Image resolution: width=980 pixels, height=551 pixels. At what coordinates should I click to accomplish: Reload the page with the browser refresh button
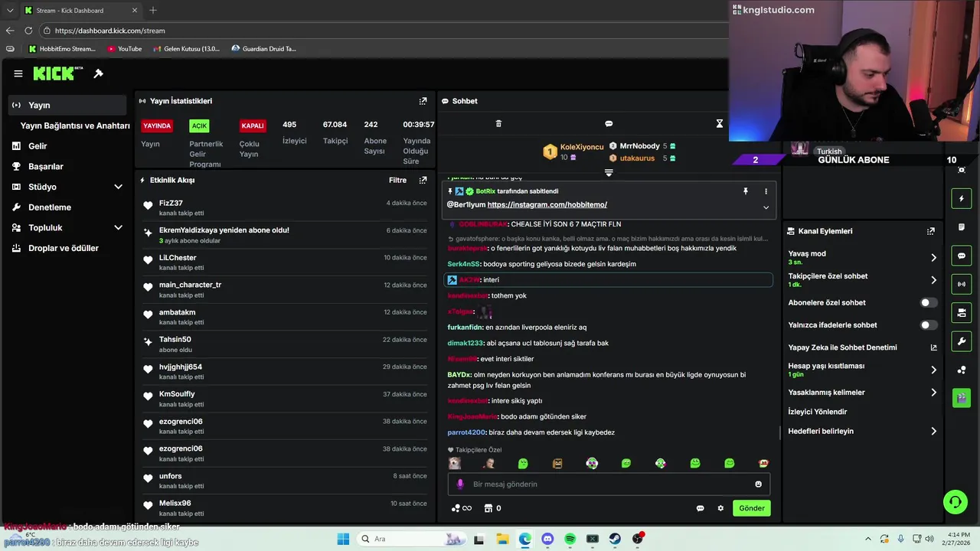pos(28,31)
